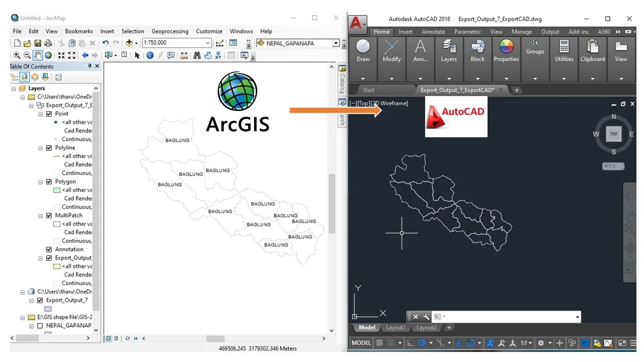Check the NEPAL_GAPANAPA layer checkbox
Screen dimensions: 644x362
(x=40, y=326)
